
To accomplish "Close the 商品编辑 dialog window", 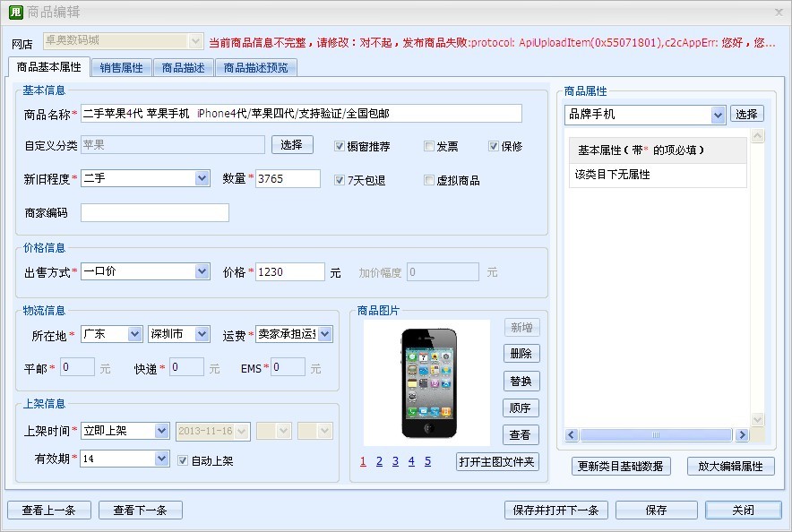I will 779,13.
